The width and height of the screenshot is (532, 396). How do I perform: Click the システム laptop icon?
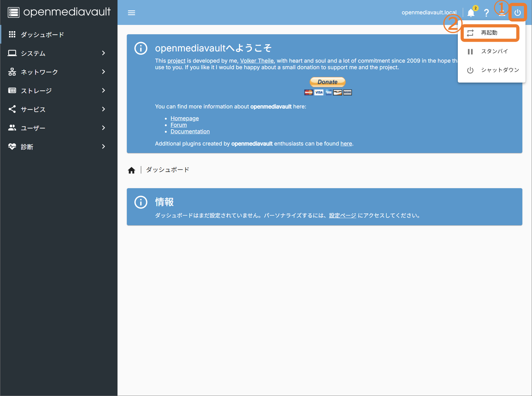(12, 53)
